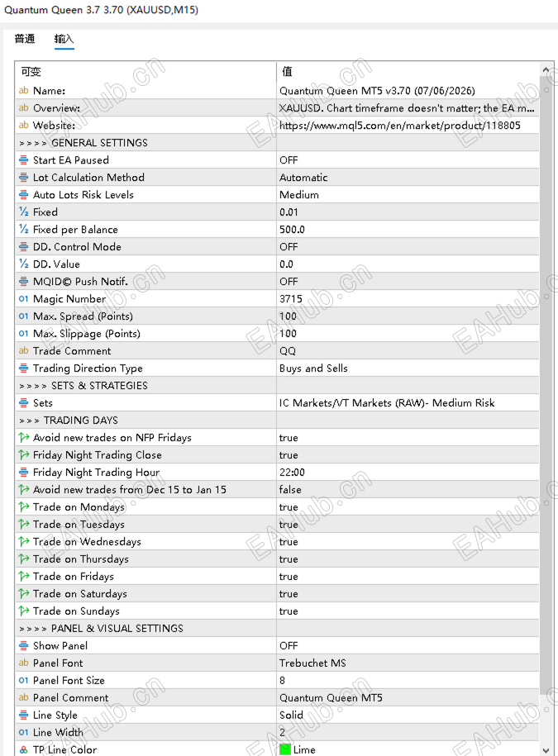
Task: Toggle Avoid new trades on NFP Fridays value
Action: [408, 438]
